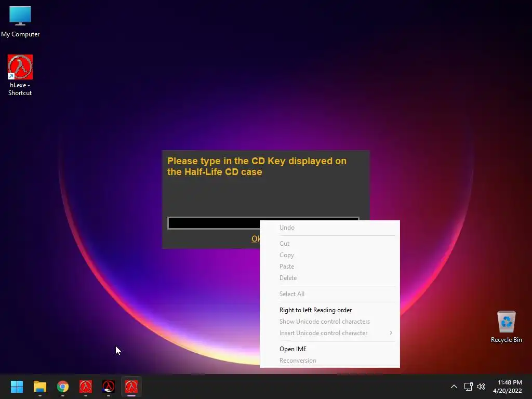Choose Cut in the context menu
The image size is (532, 399).
tap(330, 244)
